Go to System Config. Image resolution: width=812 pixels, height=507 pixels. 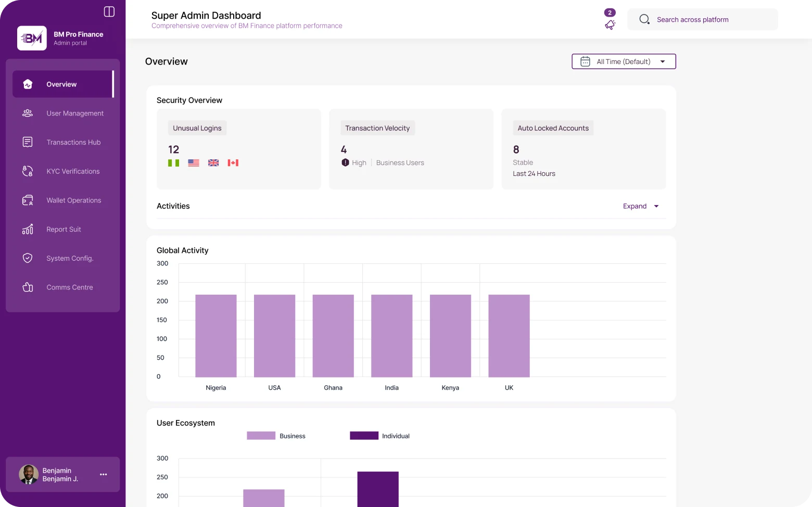pos(63,258)
